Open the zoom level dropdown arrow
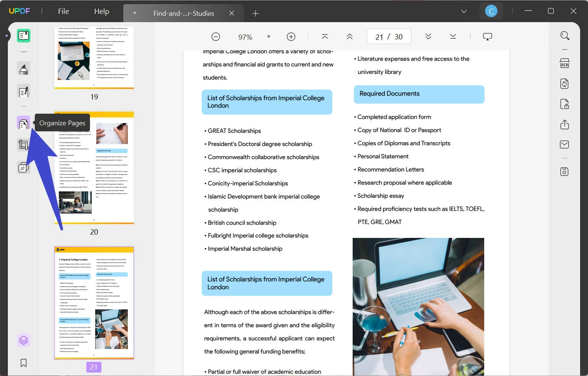 [269, 37]
